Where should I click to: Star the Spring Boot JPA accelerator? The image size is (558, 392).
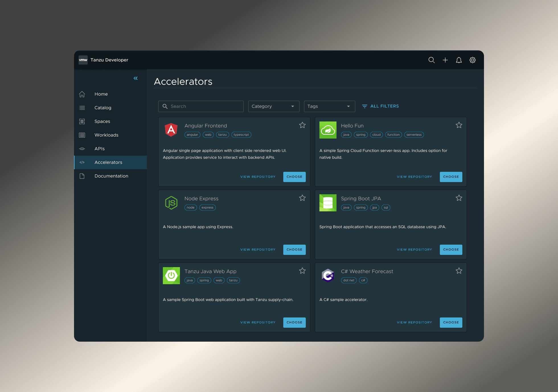pos(459,198)
